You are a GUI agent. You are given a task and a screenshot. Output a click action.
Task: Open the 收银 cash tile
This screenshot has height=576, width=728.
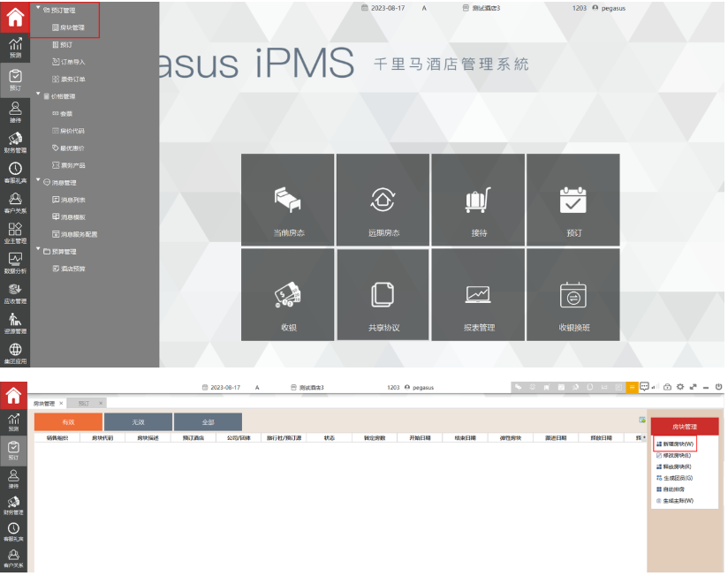click(287, 295)
